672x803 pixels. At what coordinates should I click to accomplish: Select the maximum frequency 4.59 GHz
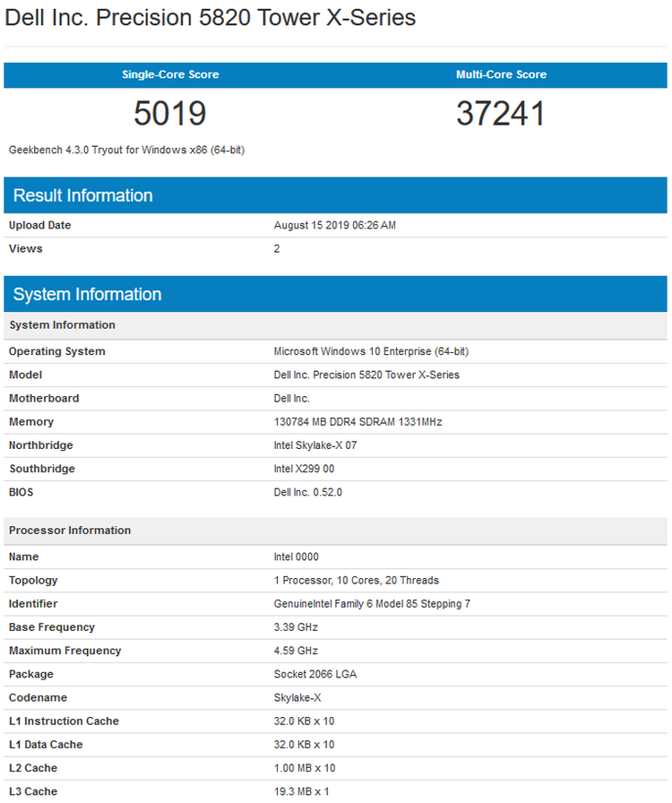tap(296, 651)
